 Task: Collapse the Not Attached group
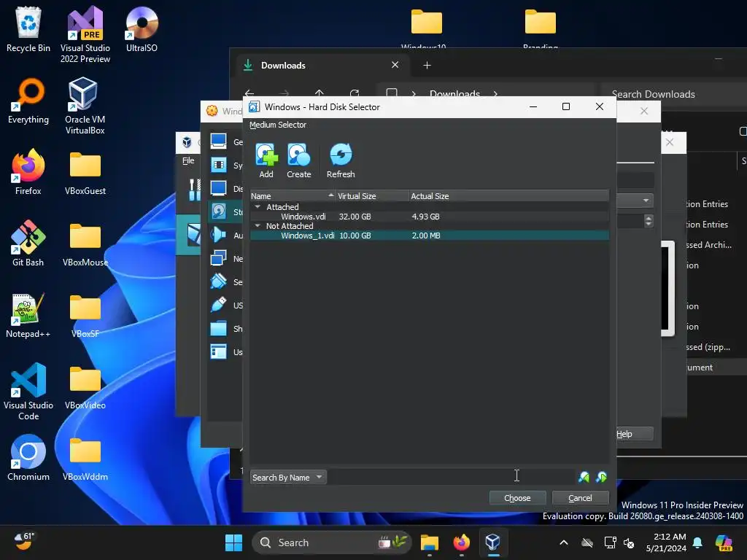click(x=258, y=226)
